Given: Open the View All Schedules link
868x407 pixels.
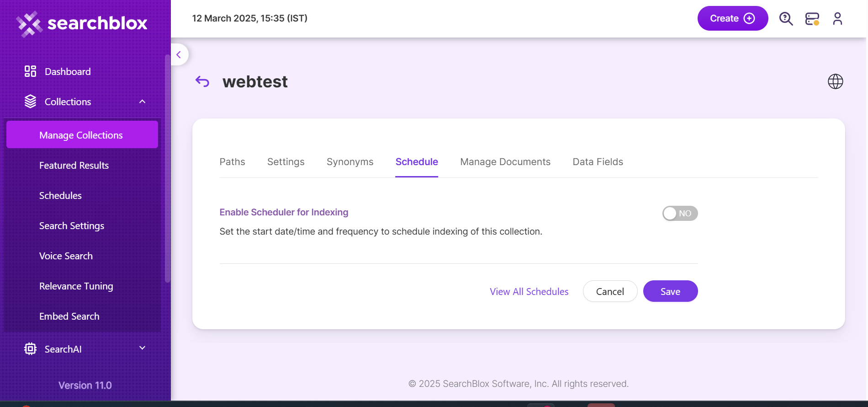Looking at the screenshot, I should click(x=529, y=292).
